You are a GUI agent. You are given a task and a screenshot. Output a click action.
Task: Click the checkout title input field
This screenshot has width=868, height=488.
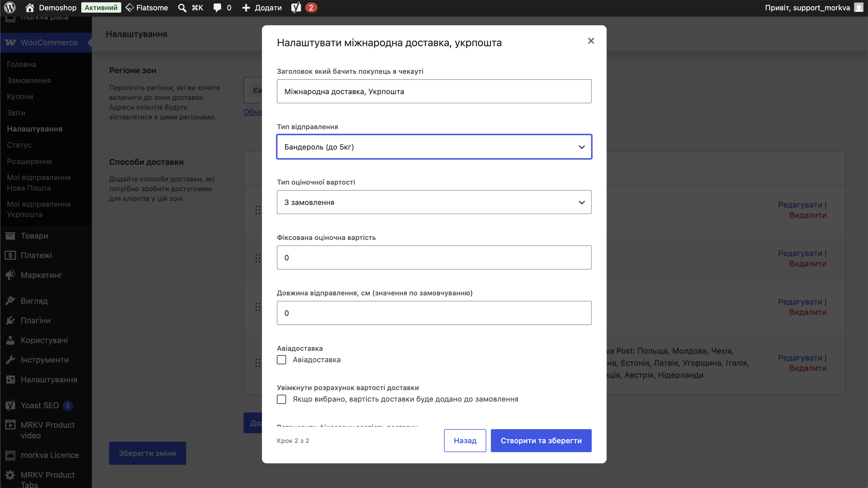coord(434,91)
